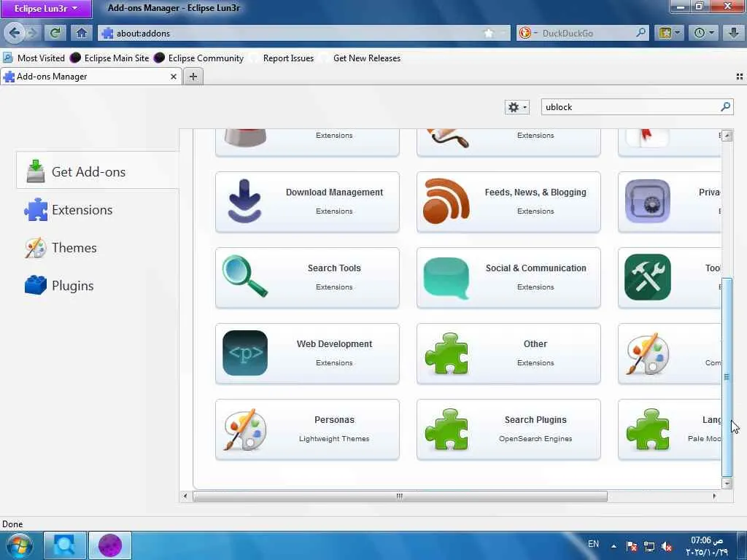Click the DuckDuckGo search engine icon

pos(525,33)
